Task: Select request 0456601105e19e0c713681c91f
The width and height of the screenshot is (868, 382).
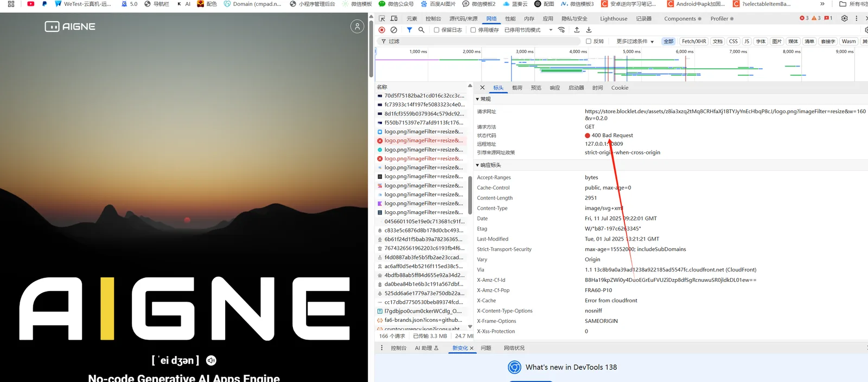Action: [422, 221]
